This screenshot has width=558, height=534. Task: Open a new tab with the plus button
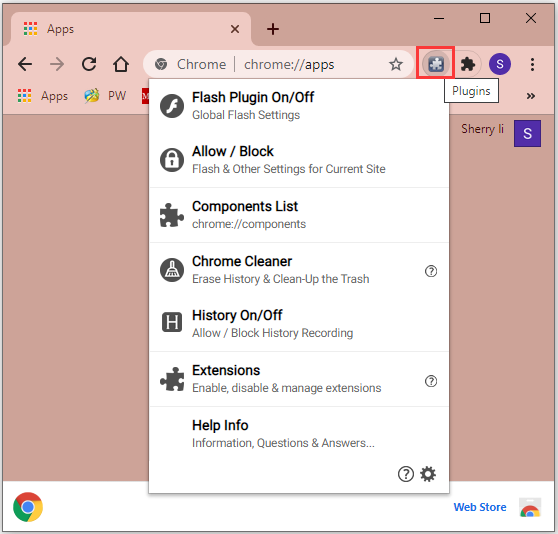pyautogui.click(x=273, y=29)
